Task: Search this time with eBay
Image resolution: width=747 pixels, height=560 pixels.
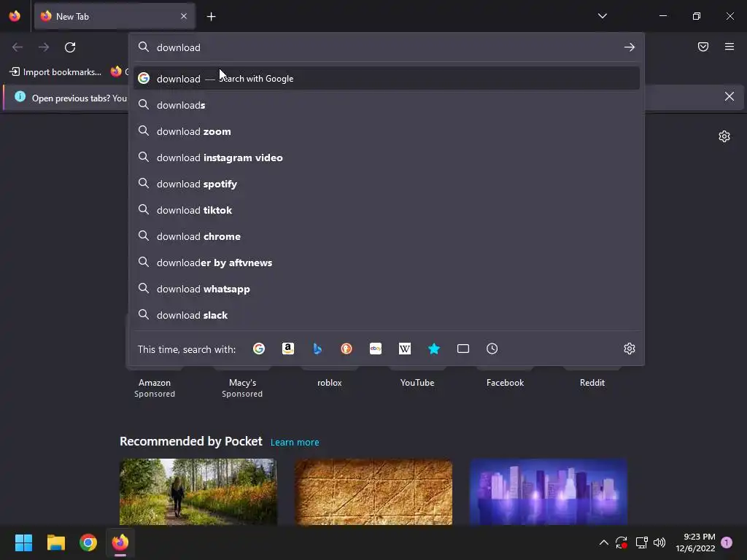Action: coord(376,349)
